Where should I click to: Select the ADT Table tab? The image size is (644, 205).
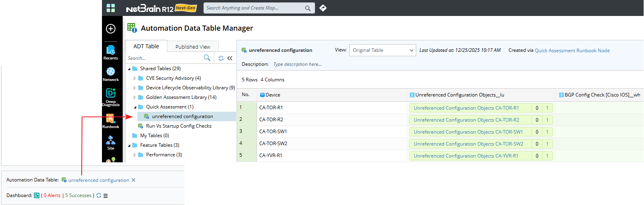click(x=146, y=46)
